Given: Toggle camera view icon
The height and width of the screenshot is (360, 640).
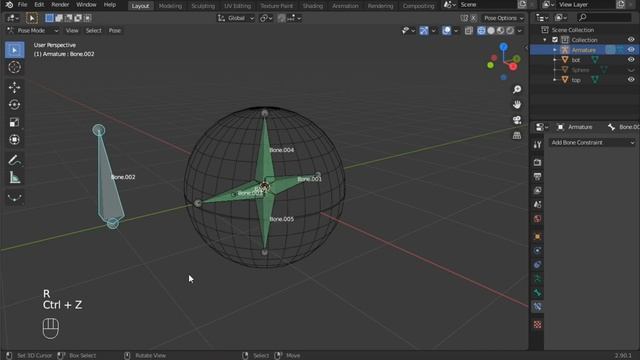Looking at the screenshot, I should click(517, 120).
